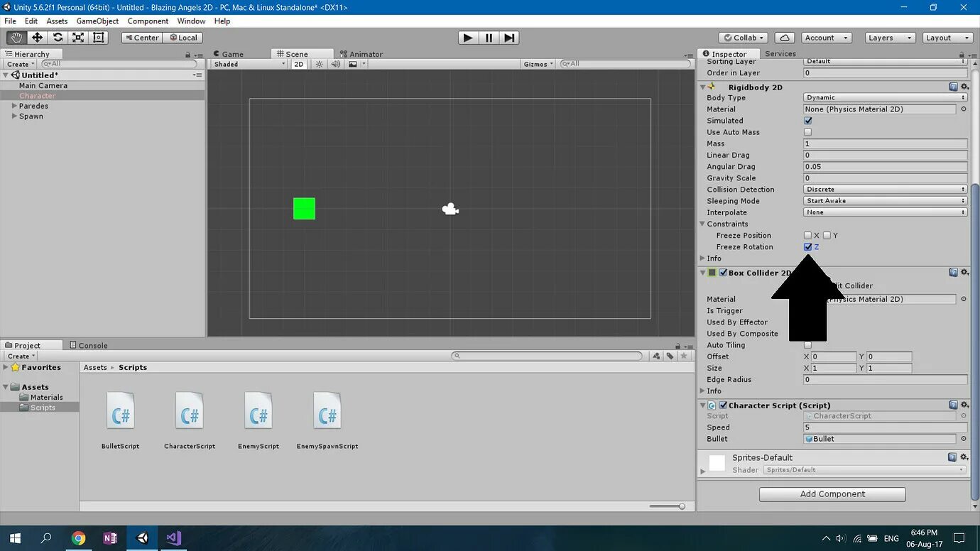Select the Rotate tool
This screenshot has height=551, width=980.
[58, 38]
